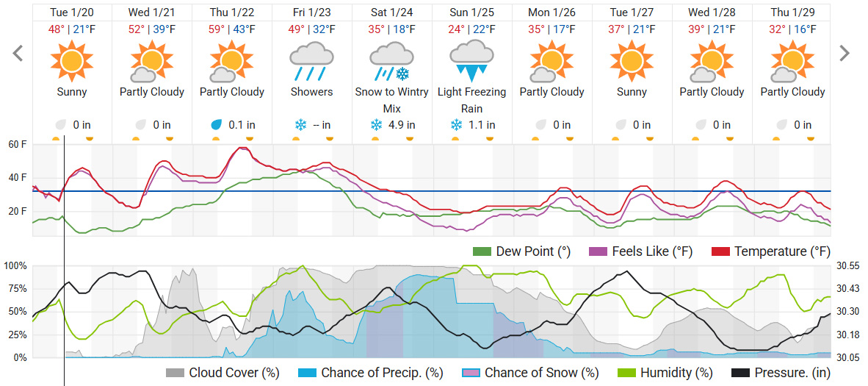The height and width of the screenshot is (386, 868).
Task: Click Wed 1/21 partly cloudy icon
Action: click(x=151, y=61)
